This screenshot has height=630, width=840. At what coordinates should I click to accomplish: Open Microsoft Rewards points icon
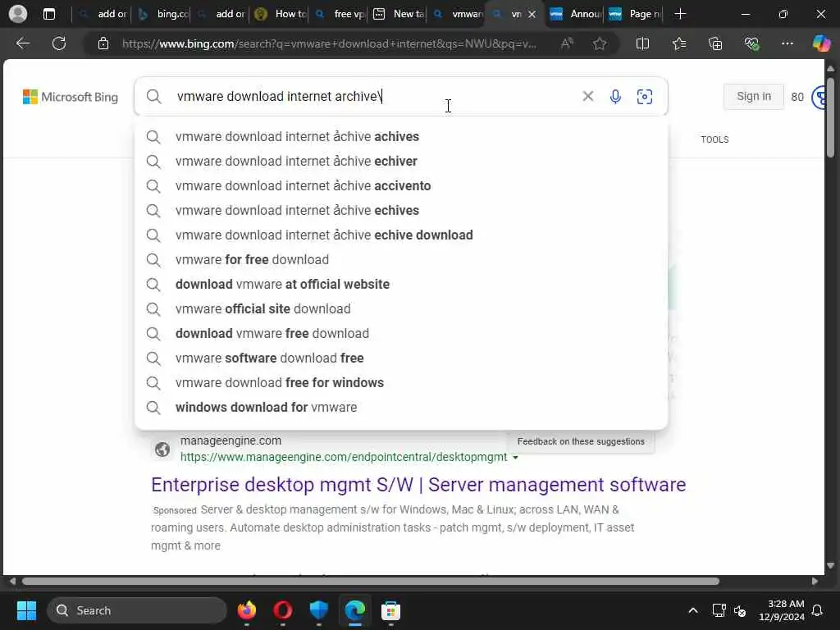819,97
